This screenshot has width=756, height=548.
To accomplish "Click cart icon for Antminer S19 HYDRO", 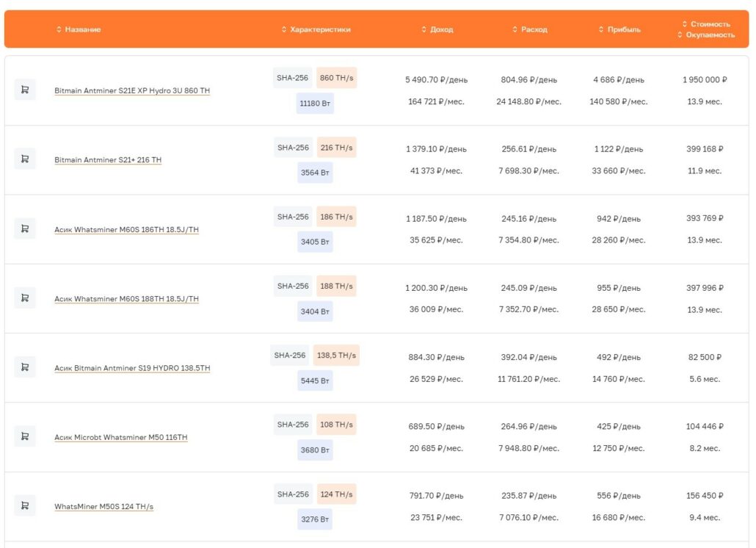I will [x=25, y=367].
